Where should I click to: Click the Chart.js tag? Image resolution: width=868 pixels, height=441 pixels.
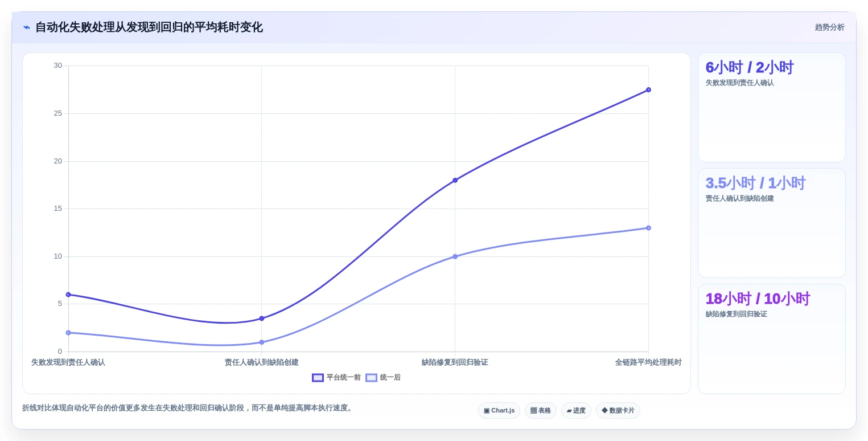499,410
